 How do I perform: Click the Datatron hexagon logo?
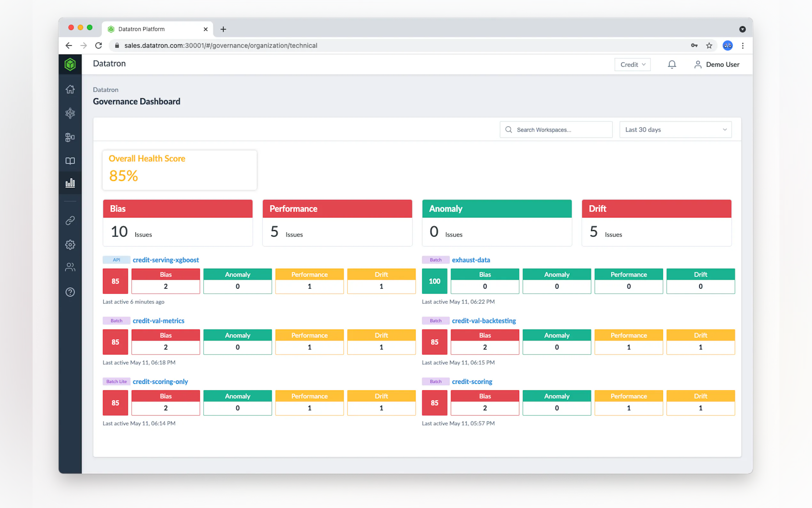coord(70,64)
